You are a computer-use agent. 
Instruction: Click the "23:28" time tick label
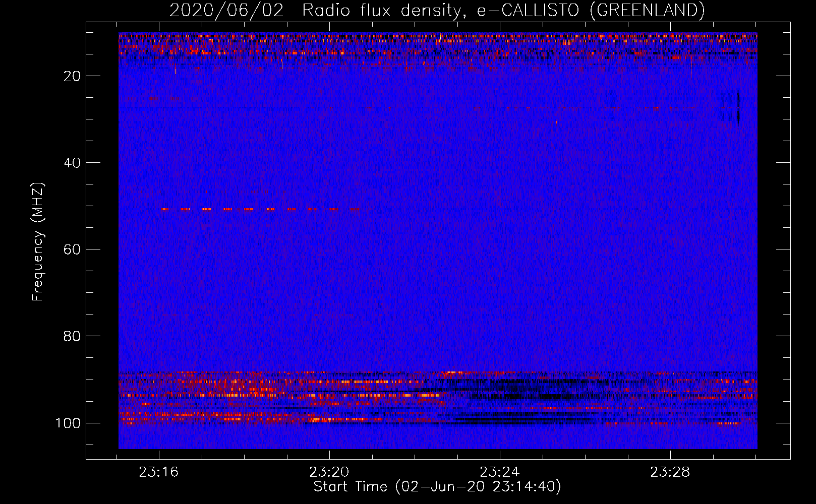pyautogui.click(x=670, y=472)
